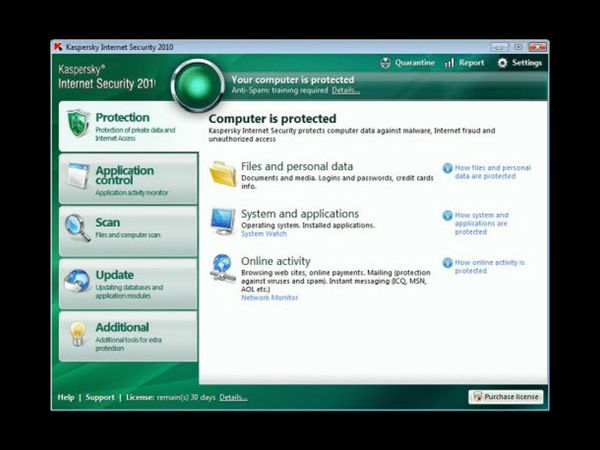This screenshot has height=450, width=600.
Task: Click the Purchase license button
Action: (x=506, y=397)
